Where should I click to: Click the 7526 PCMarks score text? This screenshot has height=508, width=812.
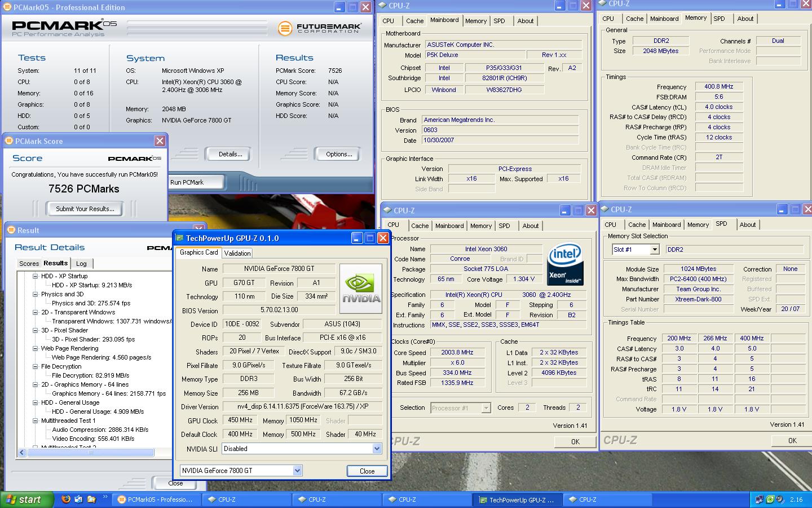click(x=84, y=189)
